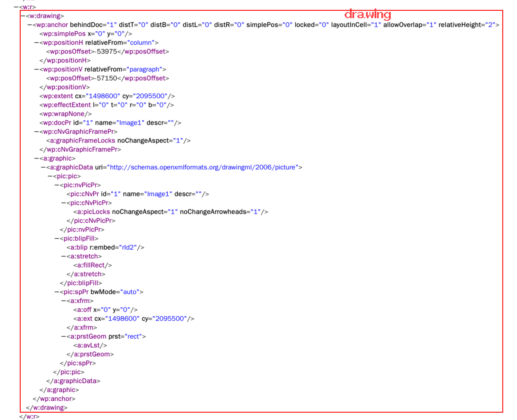The width and height of the screenshot is (517, 420).
Task: Click the closing </w:drawing> tag
Action: [x=47, y=408]
